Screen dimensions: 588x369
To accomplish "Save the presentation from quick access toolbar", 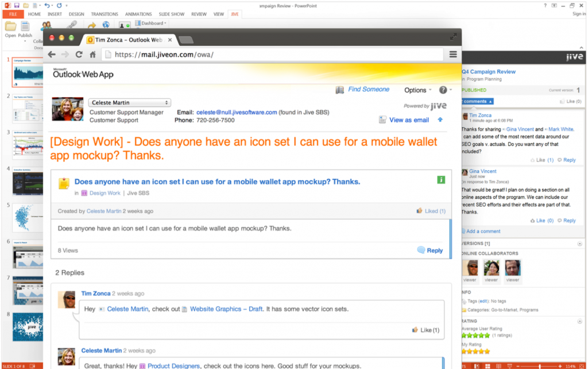I will pyautogui.click(x=17, y=5).
